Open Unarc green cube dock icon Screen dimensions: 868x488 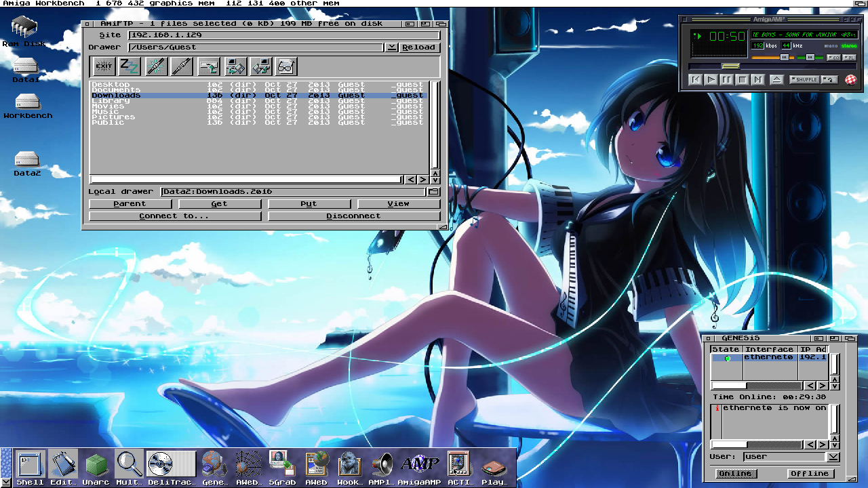(96, 468)
